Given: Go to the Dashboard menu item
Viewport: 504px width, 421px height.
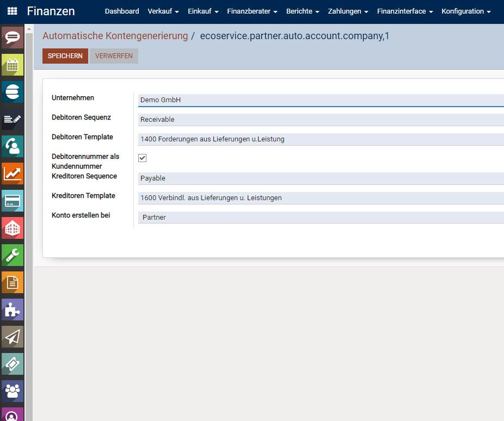Looking at the screenshot, I should point(122,11).
